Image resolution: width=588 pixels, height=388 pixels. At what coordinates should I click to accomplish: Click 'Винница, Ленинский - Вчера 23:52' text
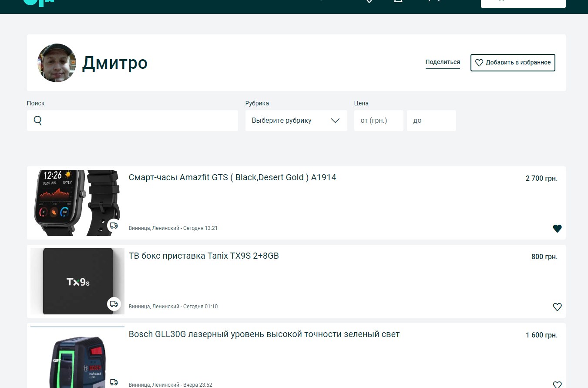pyautogui.click(x=171, y=385)
